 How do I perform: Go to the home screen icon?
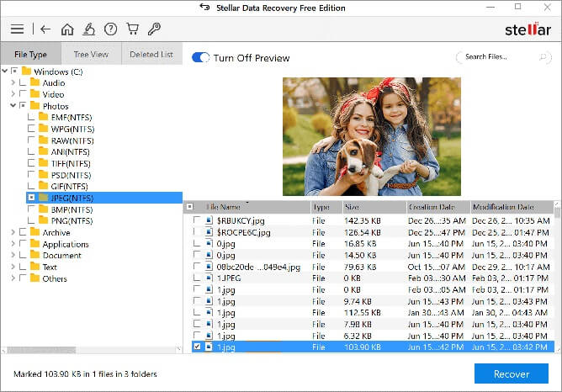click(67, 29)
